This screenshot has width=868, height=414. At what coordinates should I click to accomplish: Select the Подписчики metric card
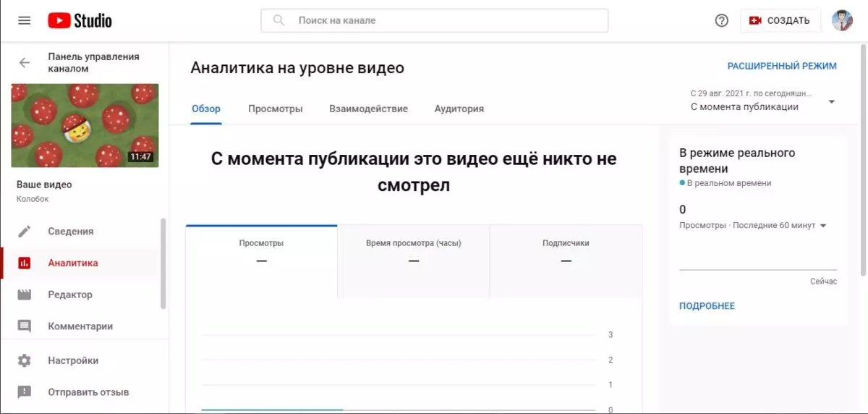pos(566,261)
